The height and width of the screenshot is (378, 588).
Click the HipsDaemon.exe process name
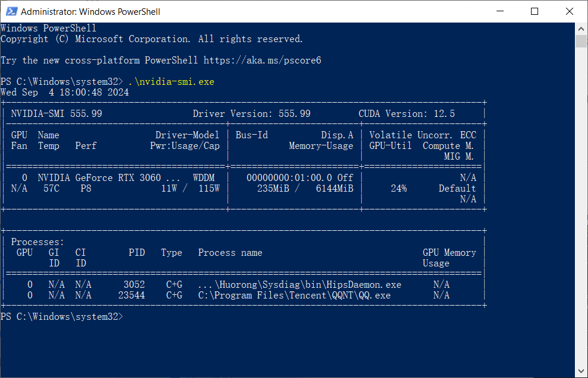363,285
